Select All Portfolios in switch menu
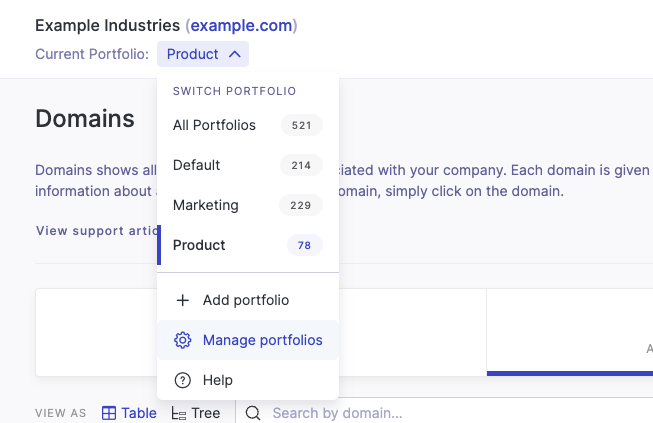The height and width of the screenshot is (423, 653). click(214, 125)
